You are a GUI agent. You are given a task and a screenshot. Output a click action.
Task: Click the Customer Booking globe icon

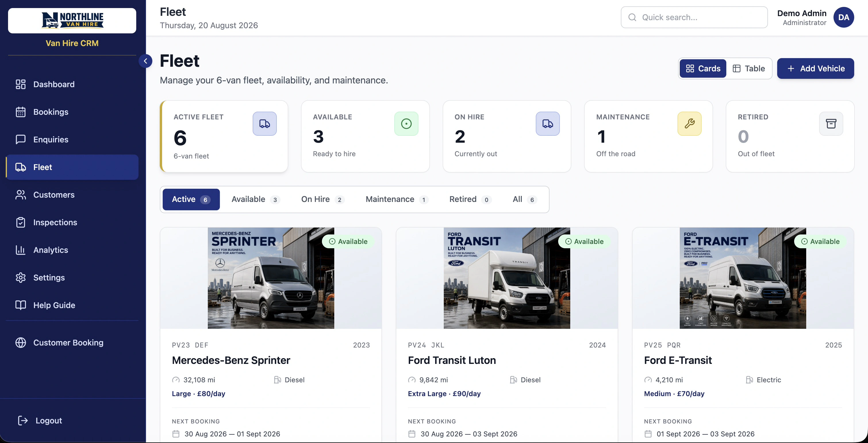tap(21, 343)
